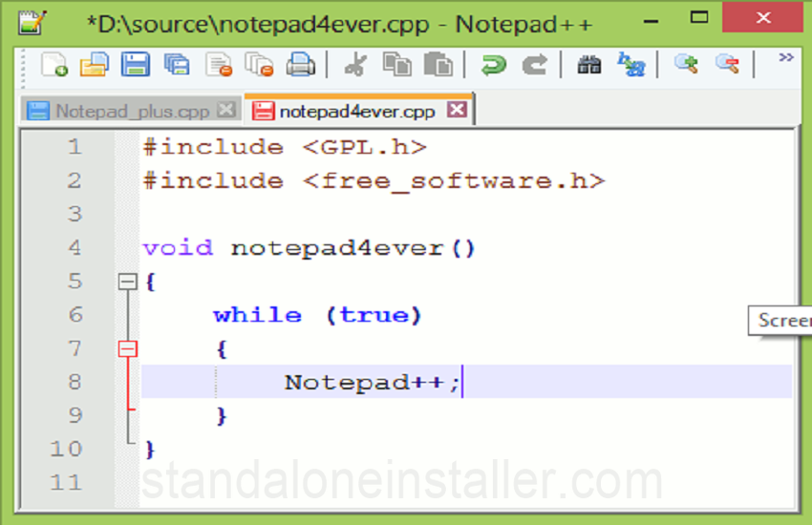Copy selection using the toolbar copy icon
812x525 pixels.
397,65
